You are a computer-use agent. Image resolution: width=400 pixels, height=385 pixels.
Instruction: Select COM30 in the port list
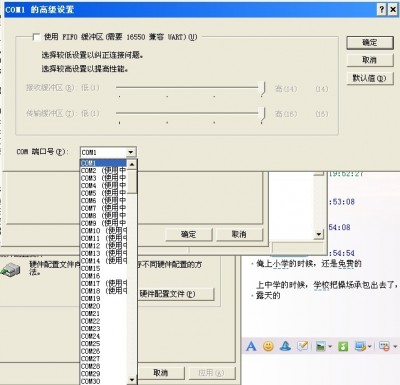click(x=104, y=381)
